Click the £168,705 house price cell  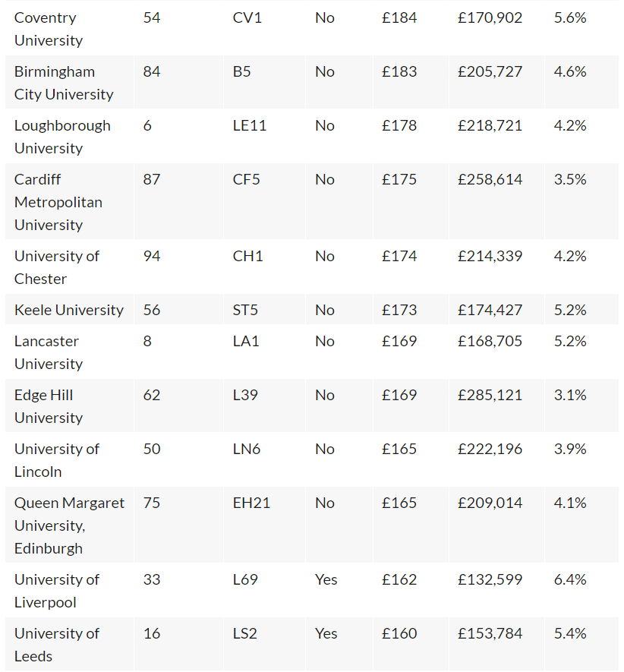pyautogui.click(x=490, y=341)
